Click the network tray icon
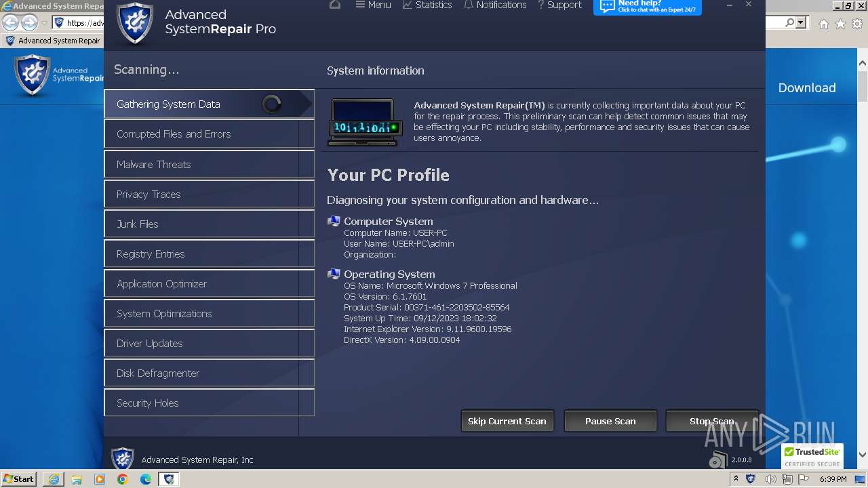This screenshot has width=868, height=488. click(788, 479)
